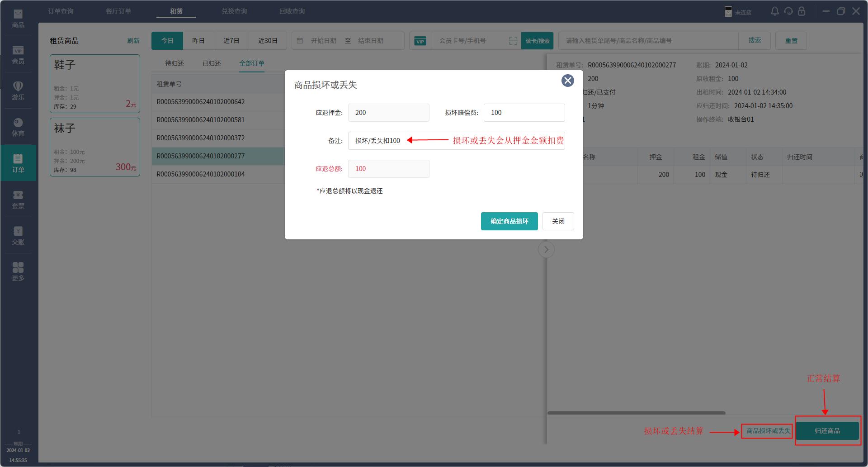Open the 商品 sidebar section
The image size is (868, 467).
tap(18, 18)
